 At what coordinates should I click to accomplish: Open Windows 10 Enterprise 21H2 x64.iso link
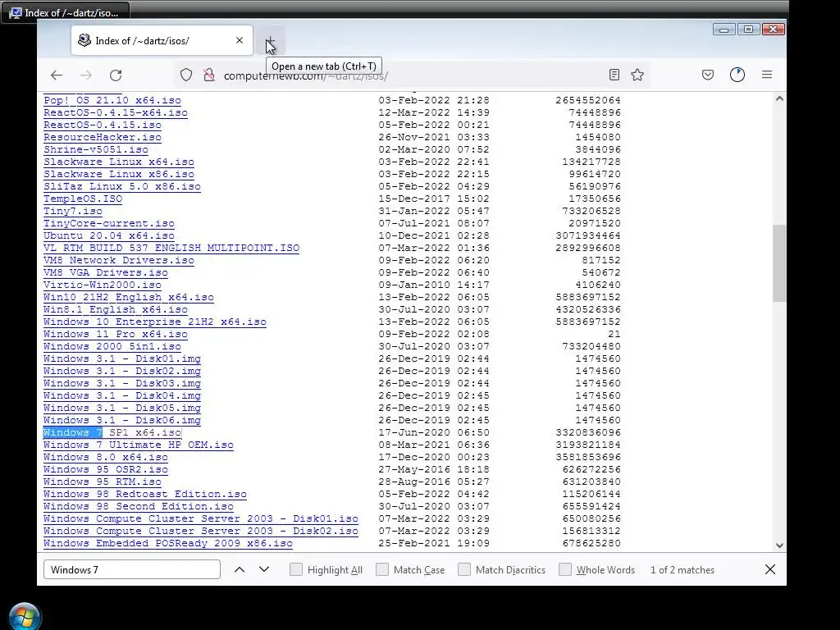pyautogui.click(x=155, y=322)
